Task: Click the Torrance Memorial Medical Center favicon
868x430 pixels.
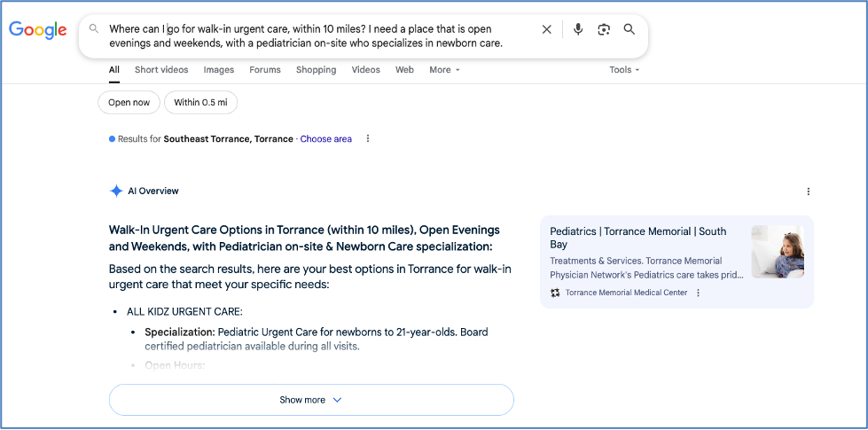Action: click(555, 293)
